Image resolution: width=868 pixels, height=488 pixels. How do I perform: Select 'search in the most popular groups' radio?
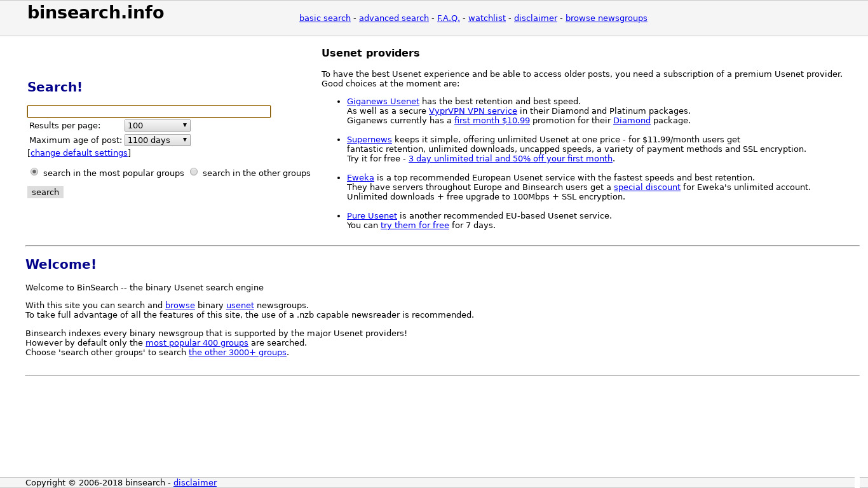34,172
